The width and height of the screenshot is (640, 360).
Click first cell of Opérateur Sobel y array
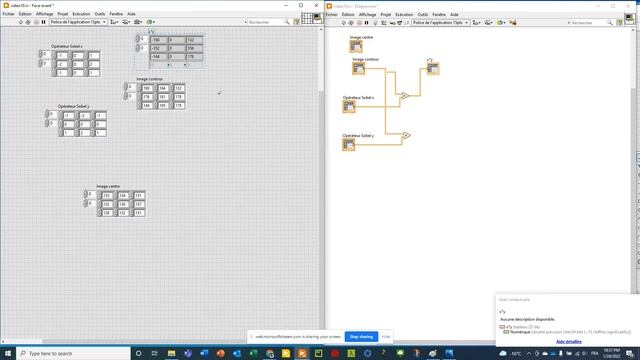[69, 116]
